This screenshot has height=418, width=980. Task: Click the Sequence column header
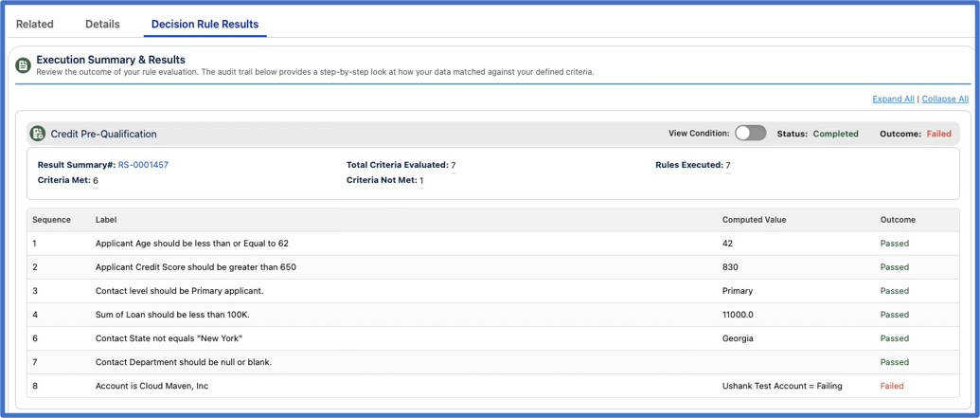click(x=51, y=220)
